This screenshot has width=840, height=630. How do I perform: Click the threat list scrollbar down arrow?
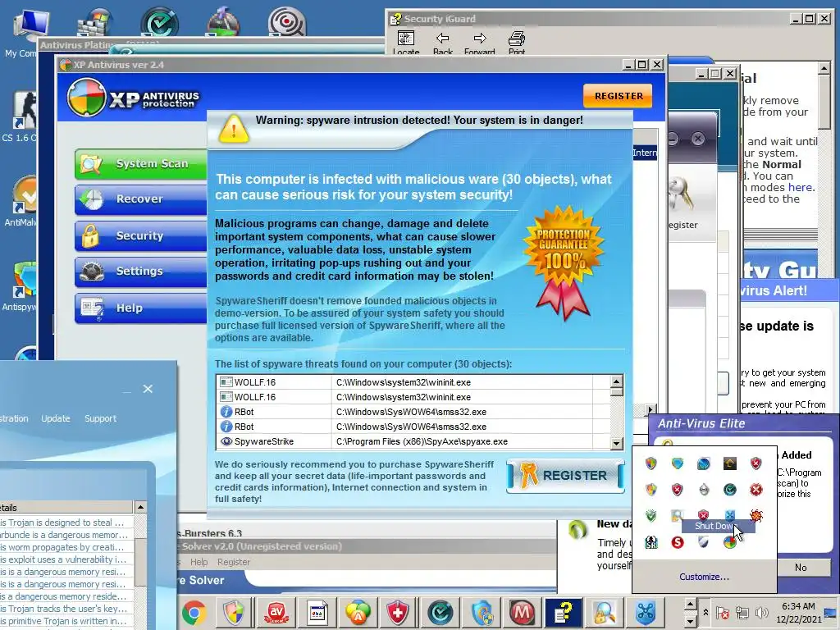click(x=617, y=443)
